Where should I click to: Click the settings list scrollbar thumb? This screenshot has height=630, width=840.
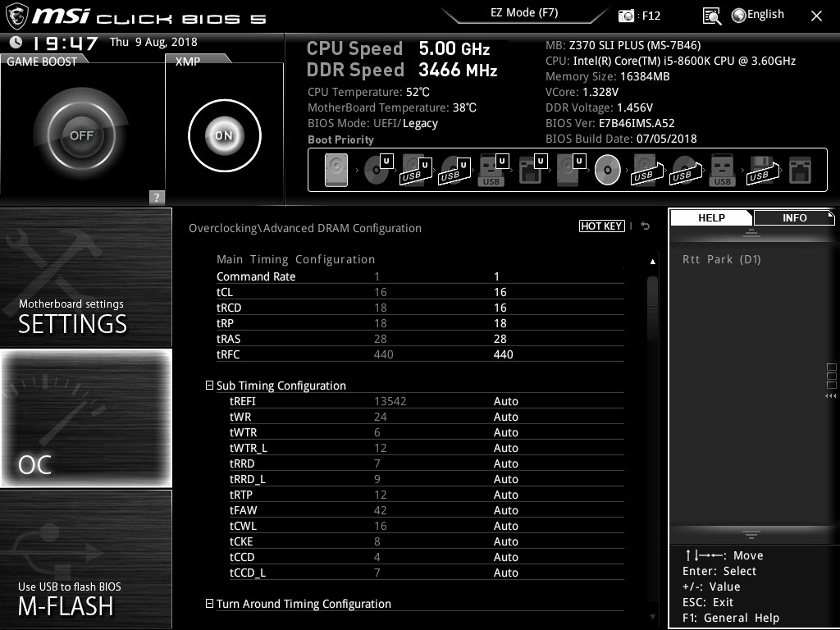tap(652, 309)
